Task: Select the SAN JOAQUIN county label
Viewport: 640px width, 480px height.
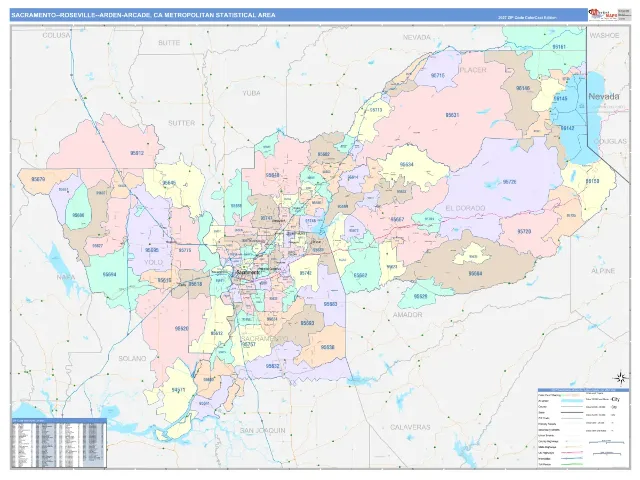Action: 262,431
